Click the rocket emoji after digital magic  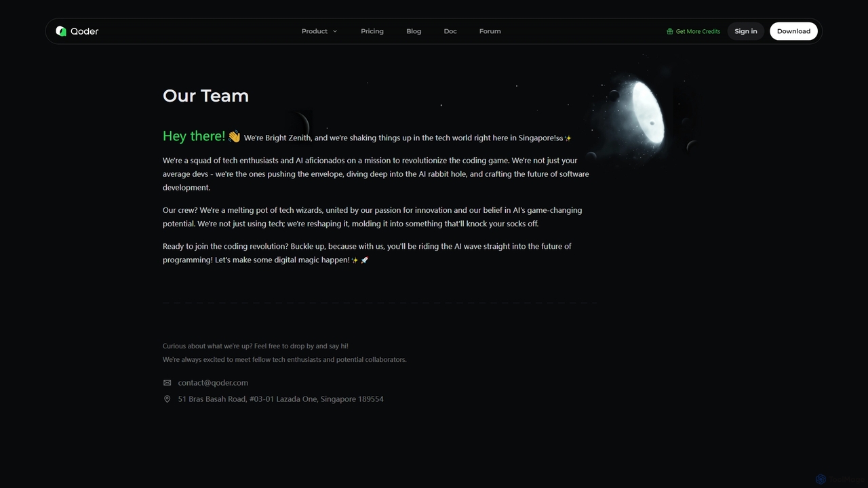[x=364, y=260]
